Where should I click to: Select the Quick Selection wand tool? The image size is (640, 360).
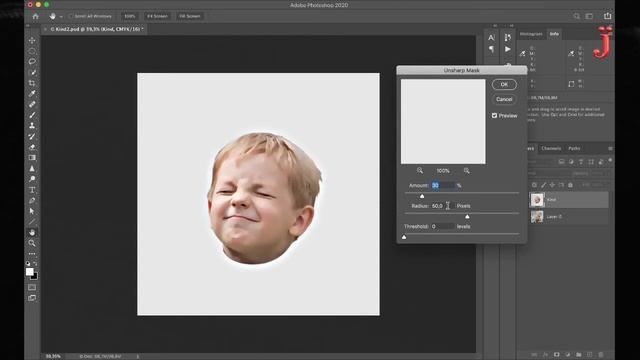click(32, 72)
